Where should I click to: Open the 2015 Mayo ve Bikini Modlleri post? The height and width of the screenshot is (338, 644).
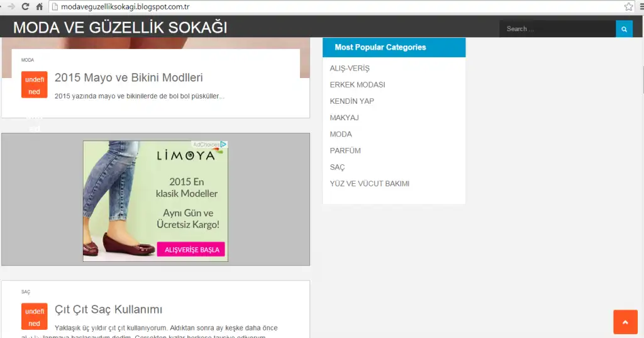128,77
